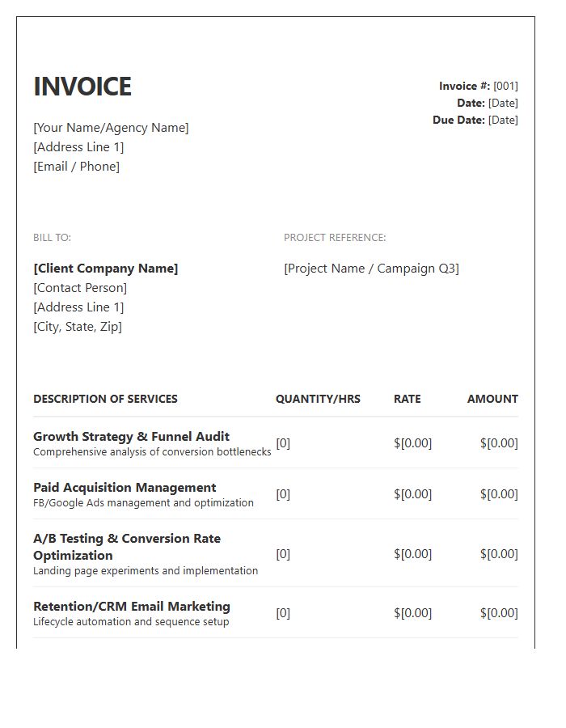Click the quantity [0] for Retention/CRM

coord(283,613)
